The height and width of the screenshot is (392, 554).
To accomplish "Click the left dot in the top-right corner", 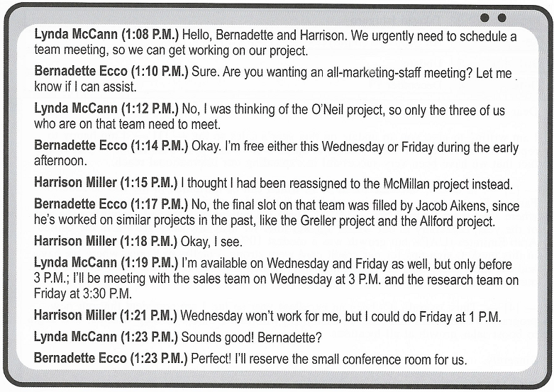I will pyautogui.click(x=485, y=18).
